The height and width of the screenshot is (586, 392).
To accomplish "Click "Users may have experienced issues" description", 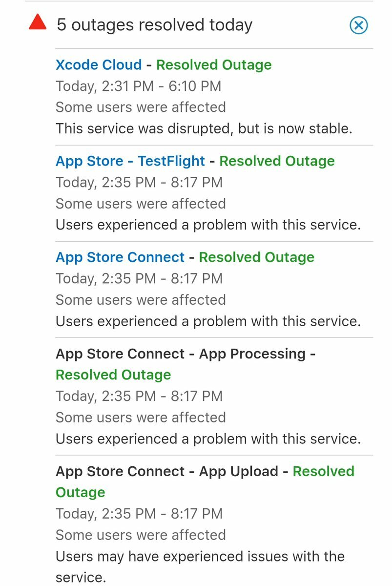I will 200,566.
